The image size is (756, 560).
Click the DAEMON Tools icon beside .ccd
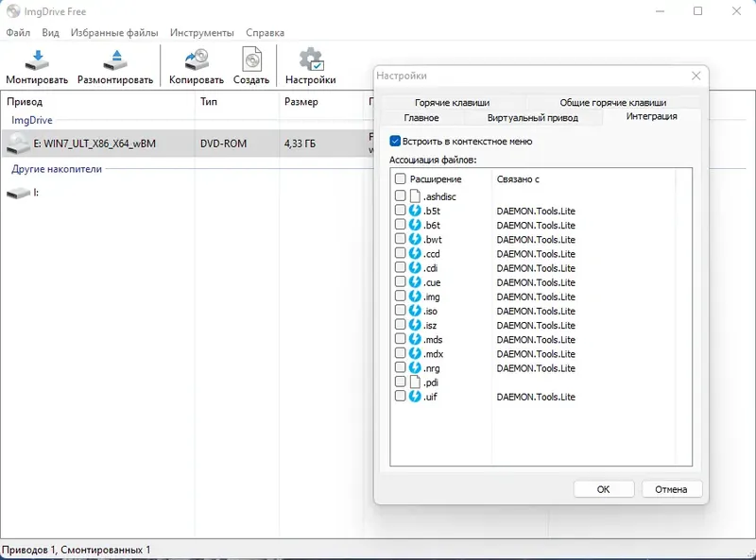[x=415, y=253]
